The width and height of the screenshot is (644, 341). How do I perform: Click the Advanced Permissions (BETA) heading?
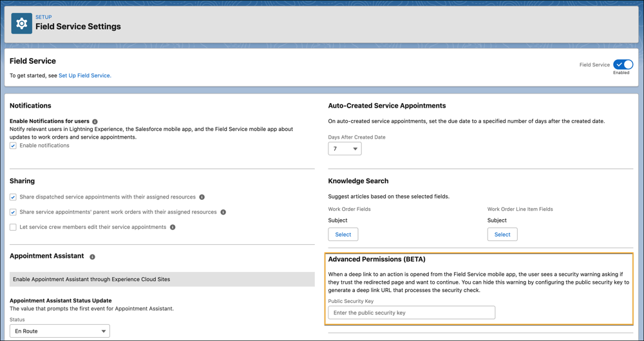[x=377, y=259]
